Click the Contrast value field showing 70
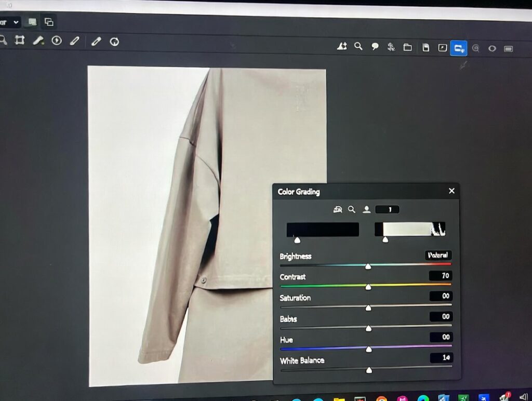Viewport: 532px width, 401px height. (x=442, y=276)
